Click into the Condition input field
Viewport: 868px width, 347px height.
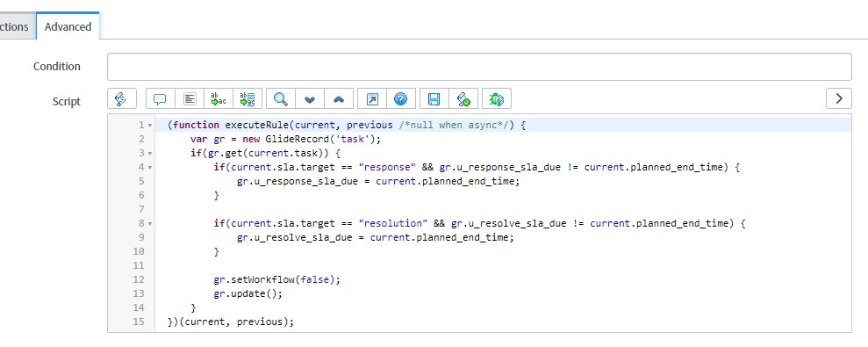(479, 67)
